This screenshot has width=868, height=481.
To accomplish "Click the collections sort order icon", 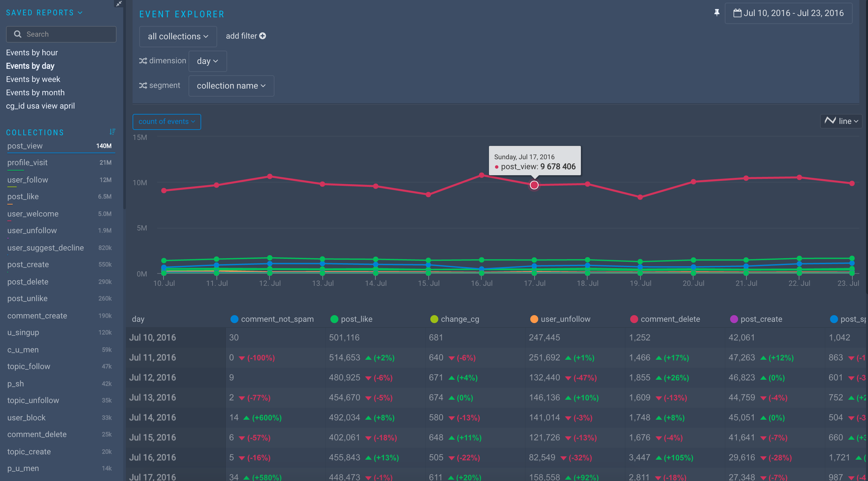I will [x=112, y=132].
